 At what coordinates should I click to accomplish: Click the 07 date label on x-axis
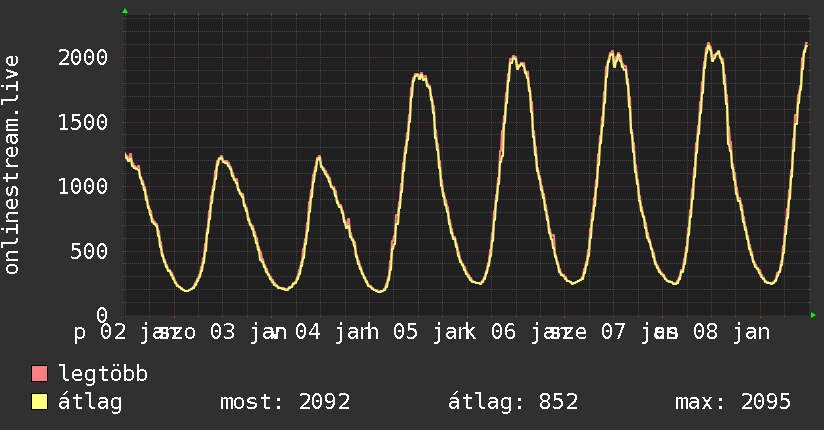click(x=613, y=332)
